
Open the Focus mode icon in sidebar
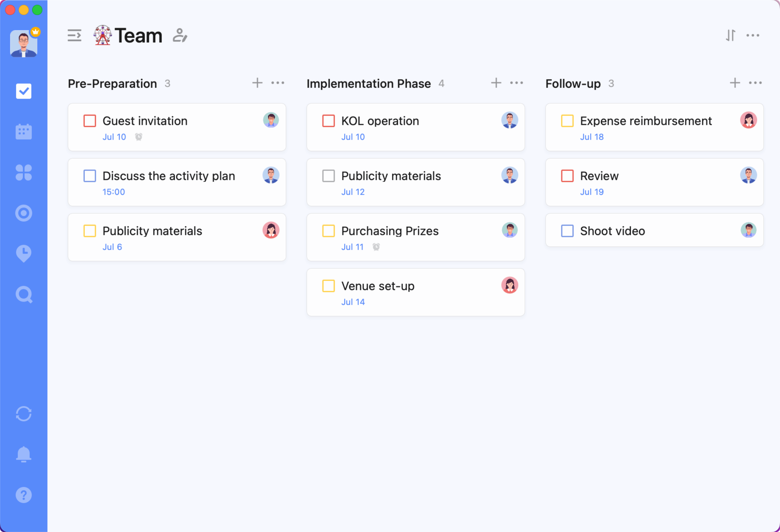(24, 213)
